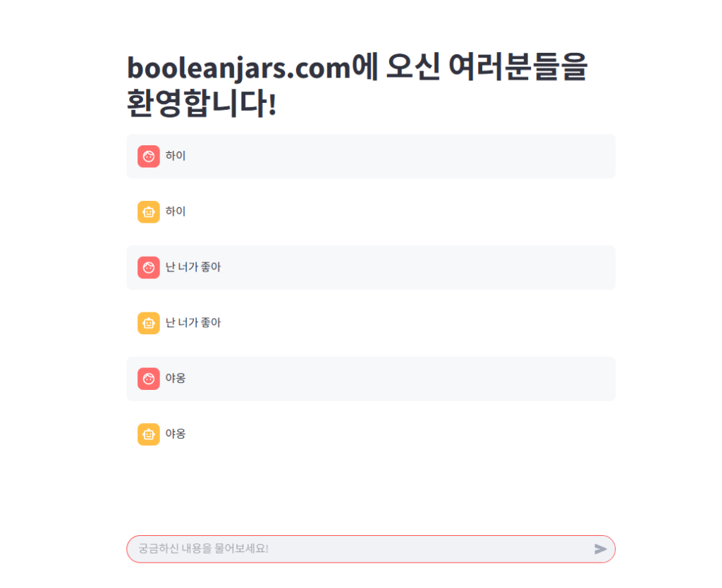Screen dimensions: 722x588
Task: Send the message with the arrow icon
Action: tap(600, 549)
